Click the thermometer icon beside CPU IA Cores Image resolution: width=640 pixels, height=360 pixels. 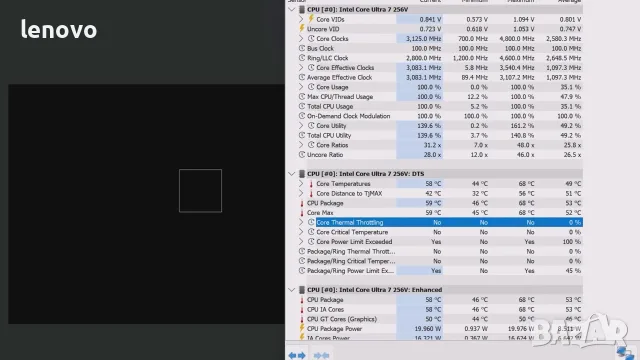(302, 309)
